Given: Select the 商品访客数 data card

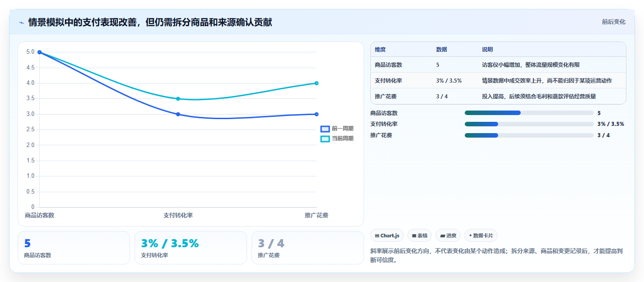Looking at the screenshot, I should (74, 248).
